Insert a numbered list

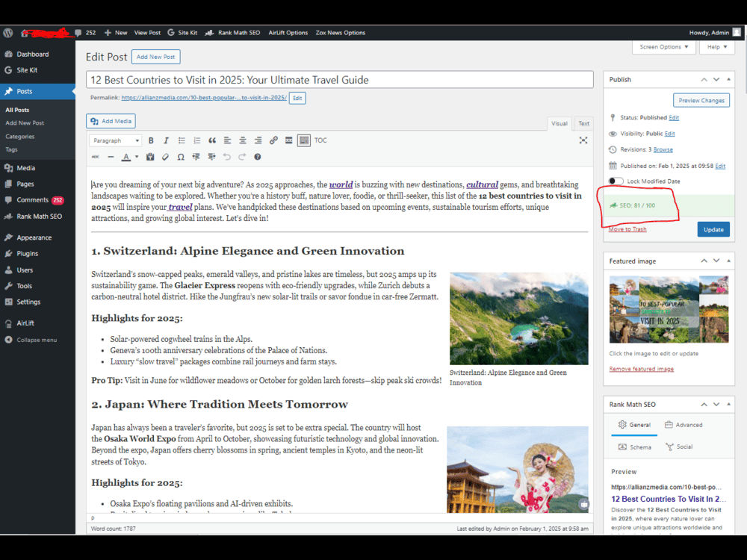coord(196,140)
